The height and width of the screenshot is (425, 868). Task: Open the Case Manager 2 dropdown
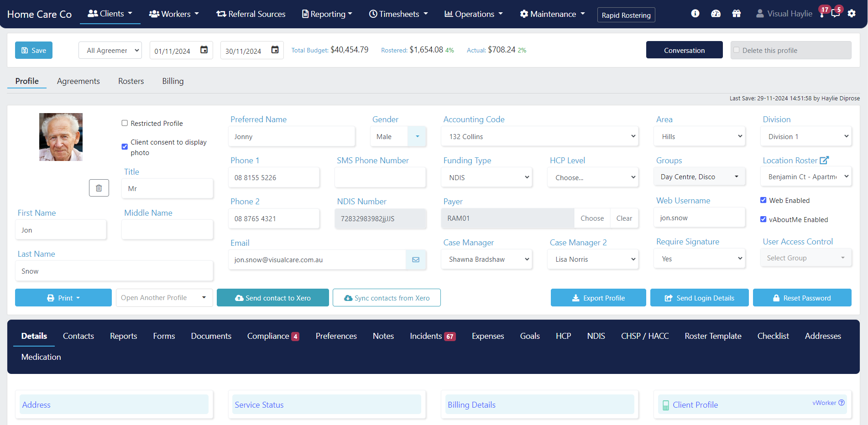pos(593,259)
